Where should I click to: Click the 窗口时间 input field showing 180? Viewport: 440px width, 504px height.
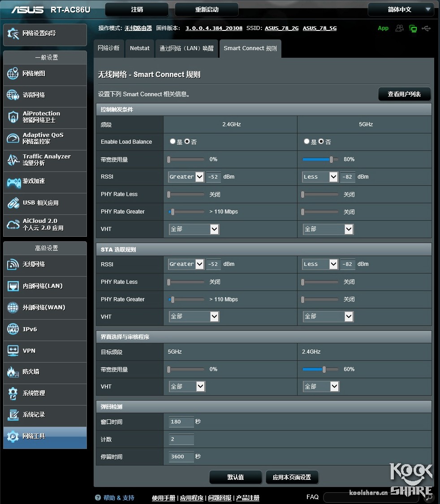coord(181,422)
